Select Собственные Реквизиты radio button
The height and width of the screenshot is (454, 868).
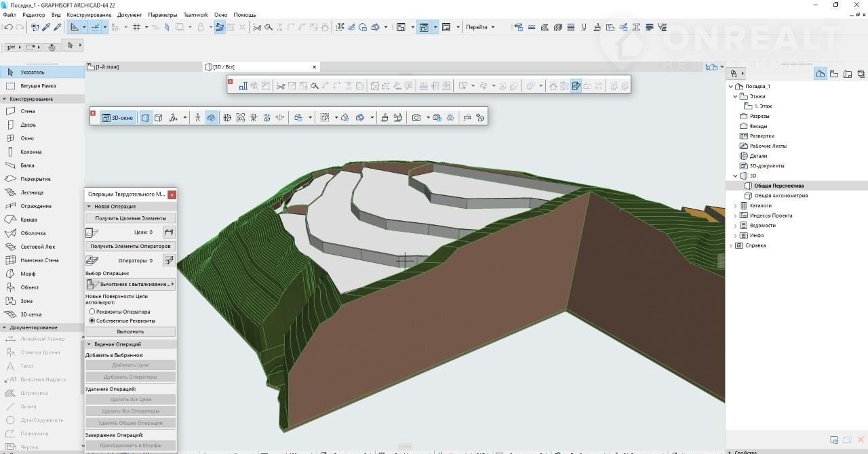(92, 321)
